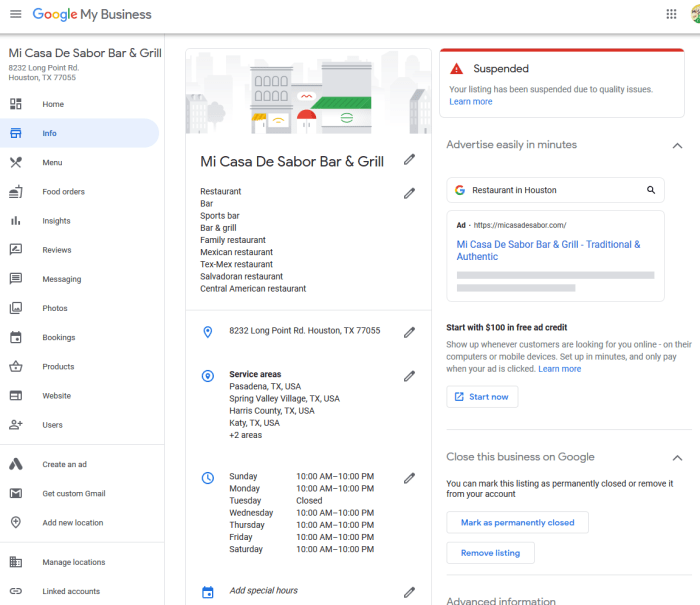
Task: Click the Salvadoran restaurant category
Action: pos(242,276)
